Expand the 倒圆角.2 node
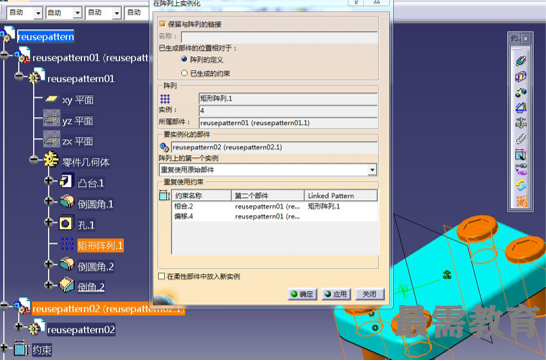Image resolution: width=546 pixels, height=361 pixels. (x=48, y=264)
